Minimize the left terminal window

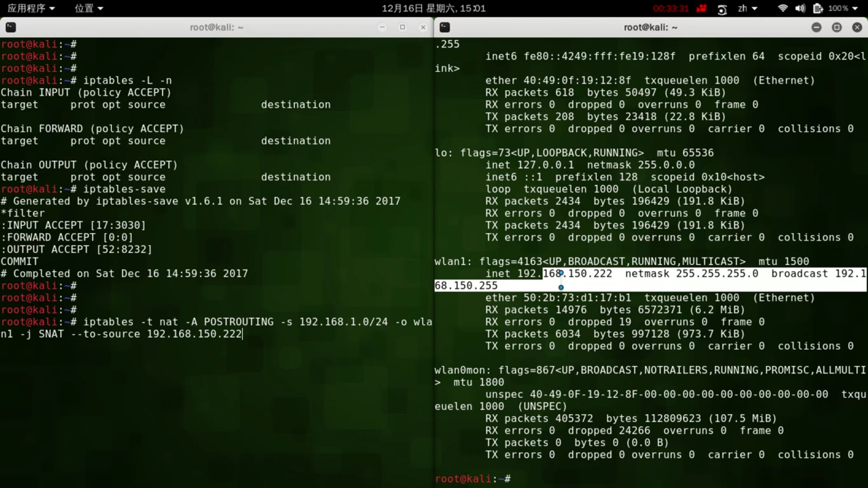click(x=382, y=27)
